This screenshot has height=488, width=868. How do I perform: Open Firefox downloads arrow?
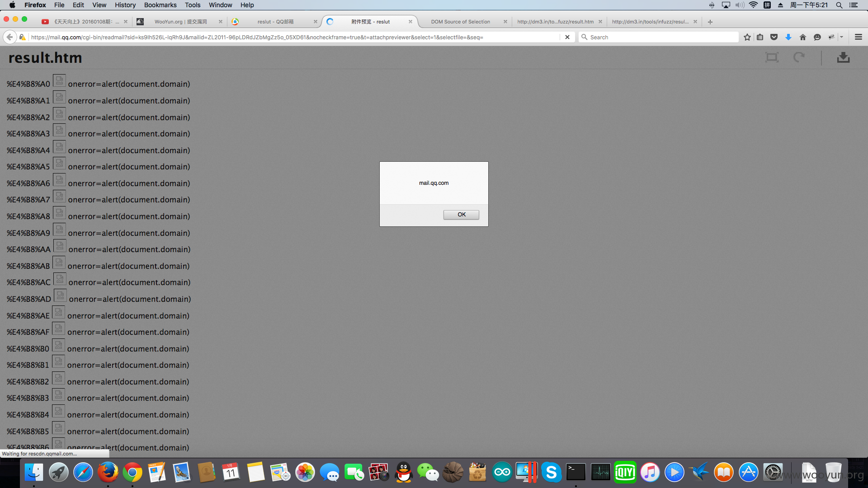[x=788, y=37]
